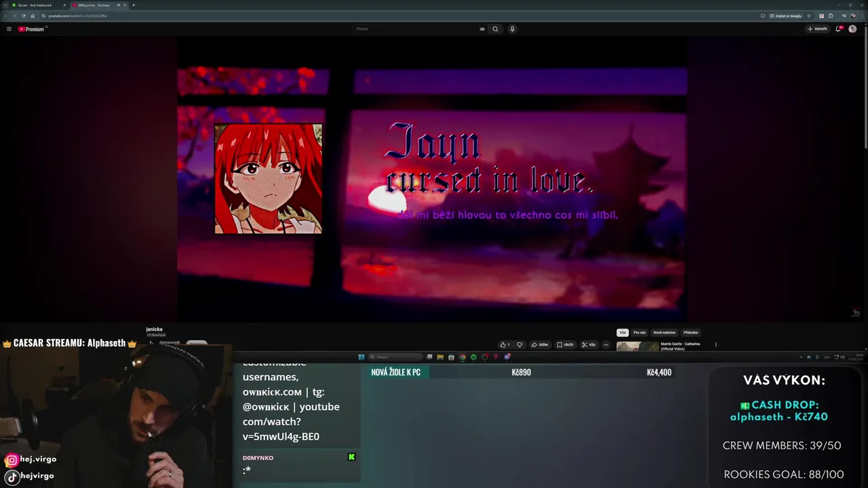
Task: Open a new browser tab
Action: click(134, 5)
